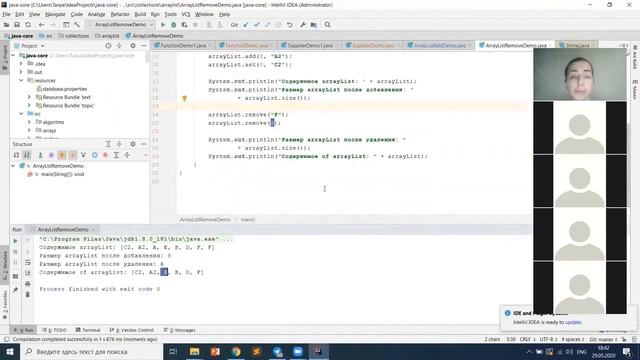640x360 pixels.
Task: Expand the out folder node
Action: (x=21, y=72)
